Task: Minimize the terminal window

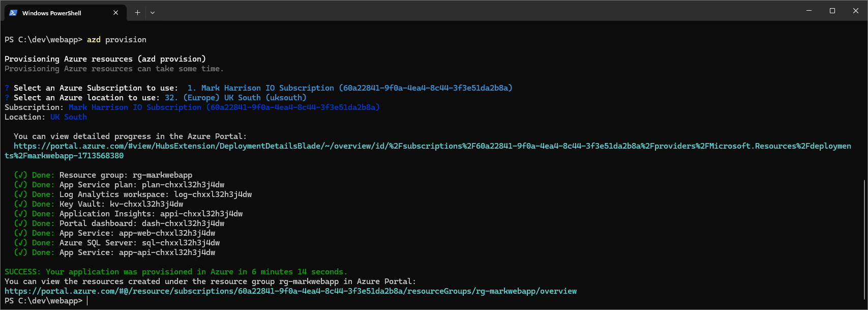Action: point(809,11)
